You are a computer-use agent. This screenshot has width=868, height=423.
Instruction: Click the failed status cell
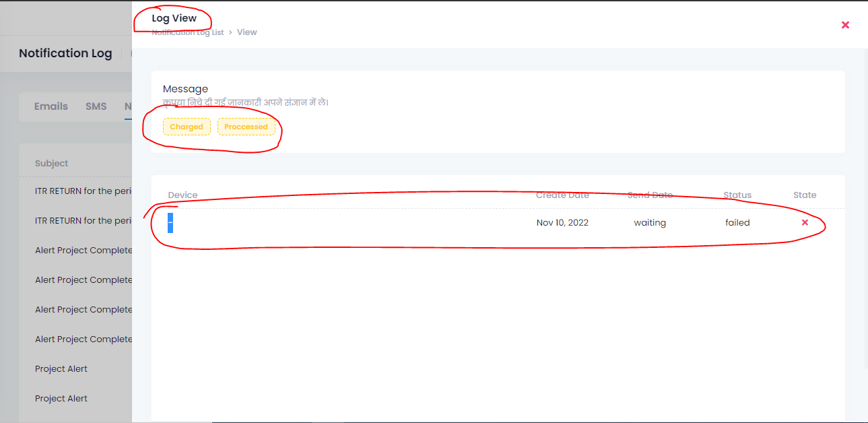coord(737,223)
